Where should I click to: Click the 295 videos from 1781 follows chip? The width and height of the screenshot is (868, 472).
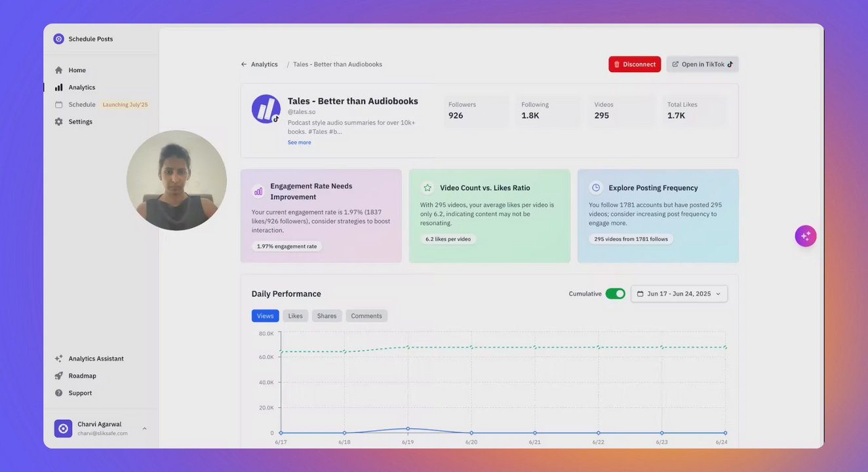coord(631,239)
